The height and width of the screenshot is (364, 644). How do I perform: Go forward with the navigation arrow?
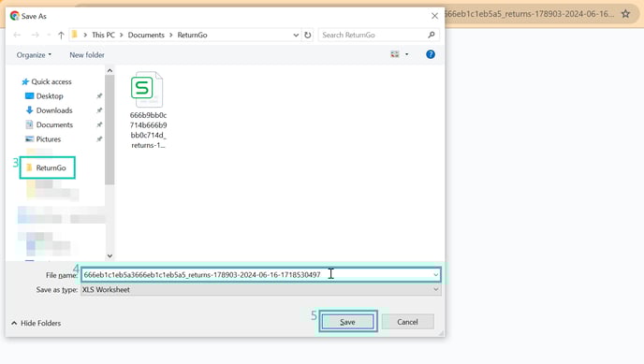click(36, 36)
